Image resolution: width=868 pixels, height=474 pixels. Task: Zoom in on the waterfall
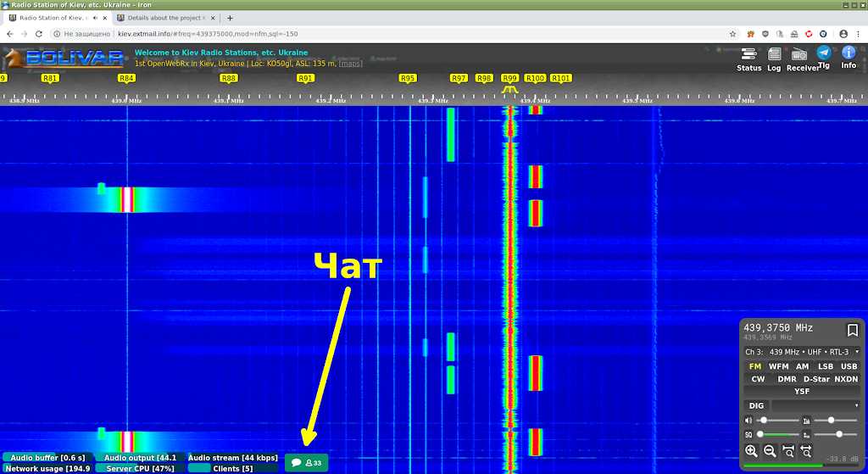tap(751, 452)
